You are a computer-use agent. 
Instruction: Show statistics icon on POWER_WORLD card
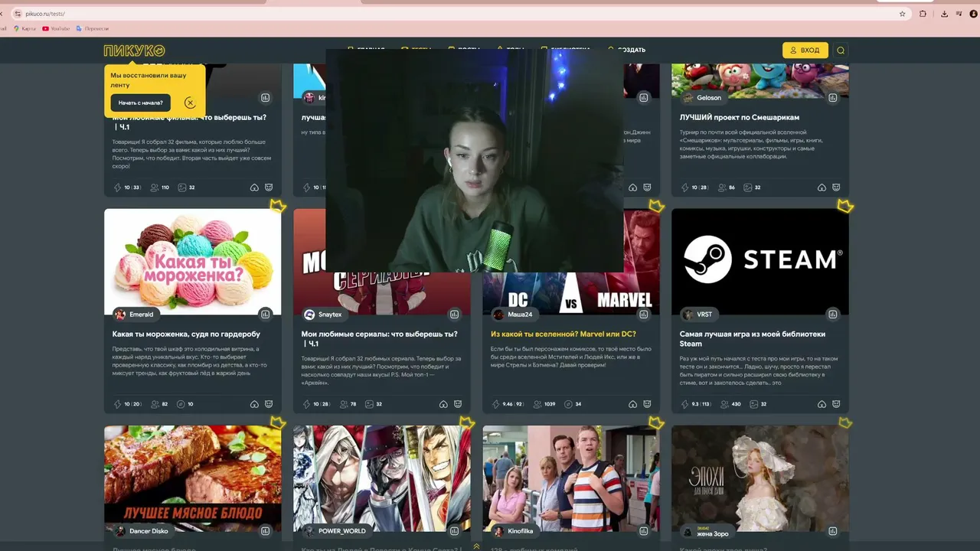454,531
